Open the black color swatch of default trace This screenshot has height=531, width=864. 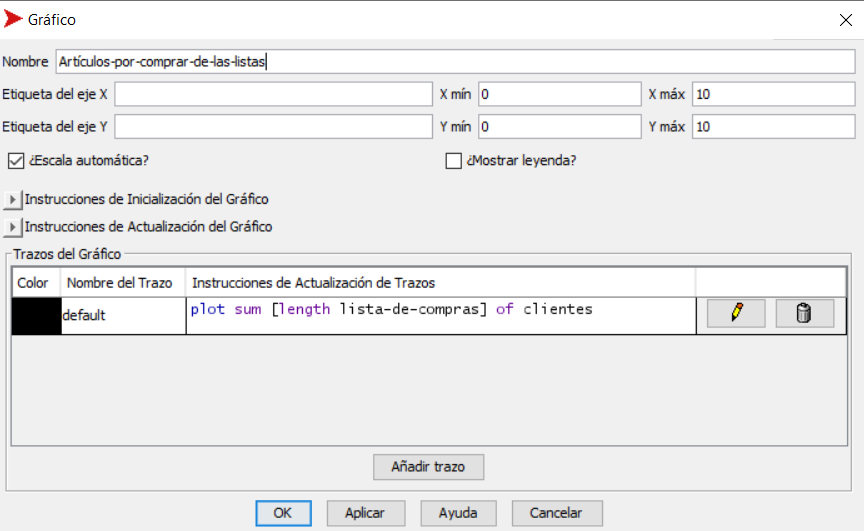pos(36,315)
